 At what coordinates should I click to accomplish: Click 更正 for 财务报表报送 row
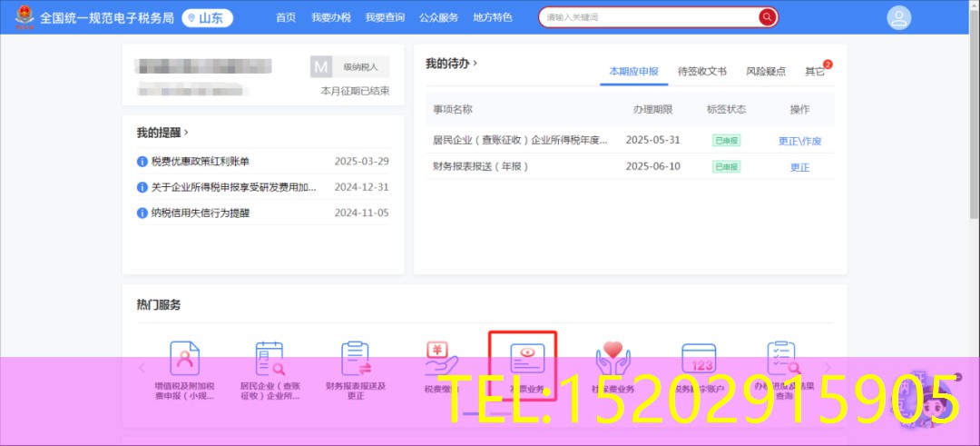point(799,167)
